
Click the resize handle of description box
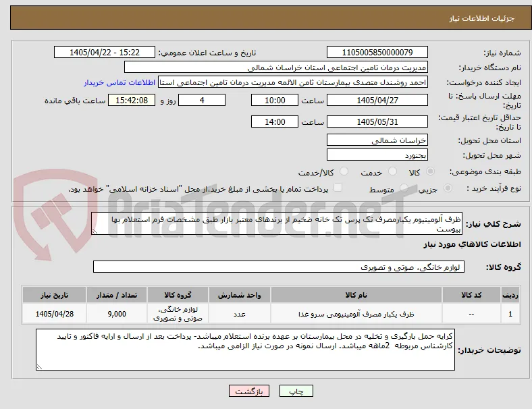[x=95, y=231]
